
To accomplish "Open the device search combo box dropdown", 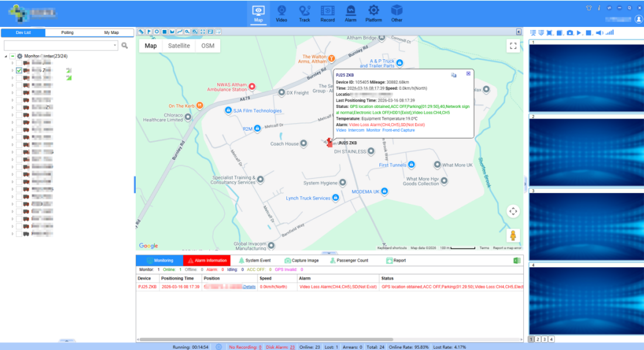I will pyautogui.click(x=115, y=45).
